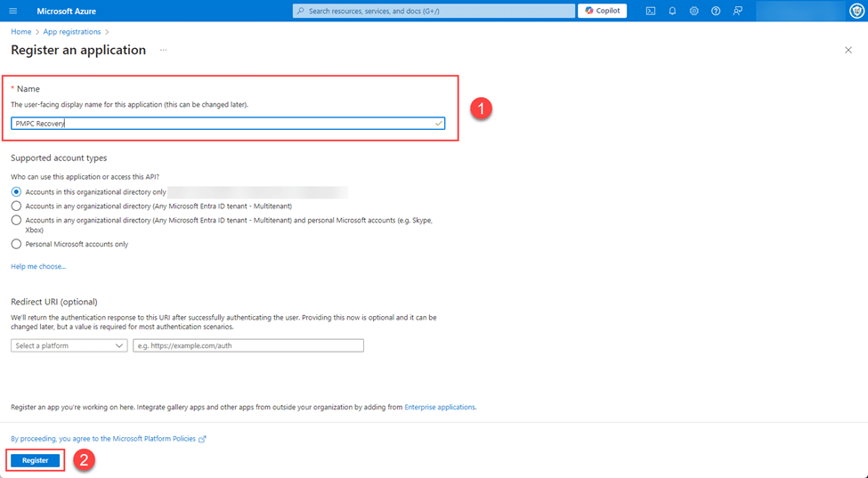
Task: Open portal settings gear icon
Action: 694,11
